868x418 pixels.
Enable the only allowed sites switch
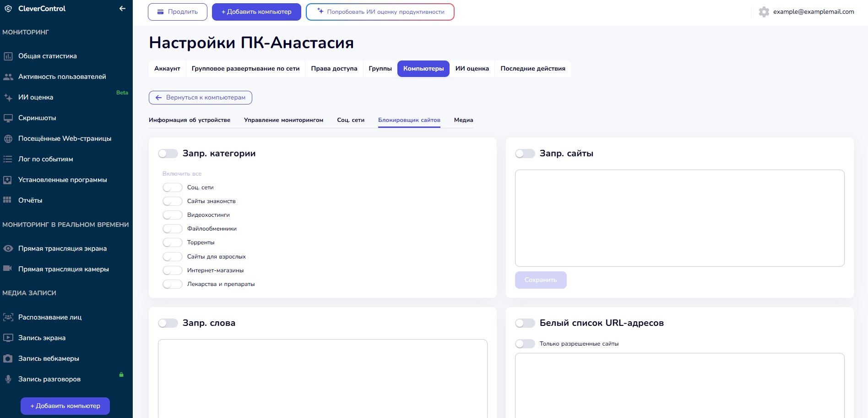(x=525, y=344)
